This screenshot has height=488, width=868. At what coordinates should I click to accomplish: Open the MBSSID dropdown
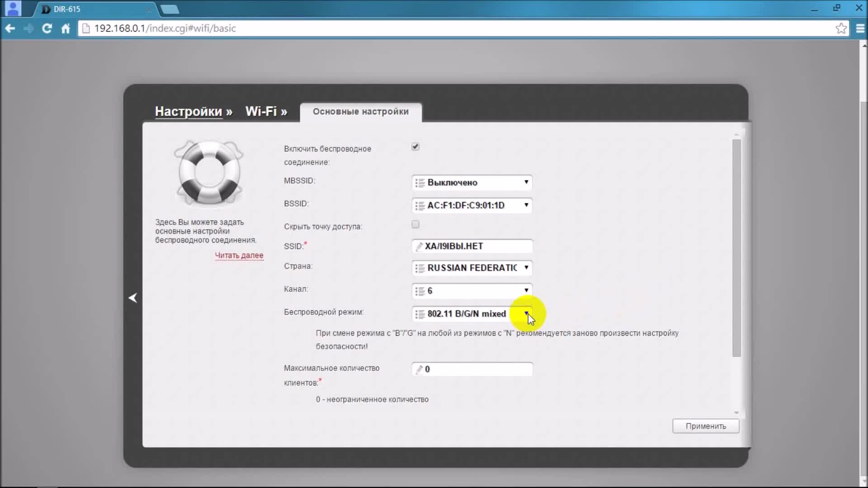pyautogui.click(x=472, y=183)
